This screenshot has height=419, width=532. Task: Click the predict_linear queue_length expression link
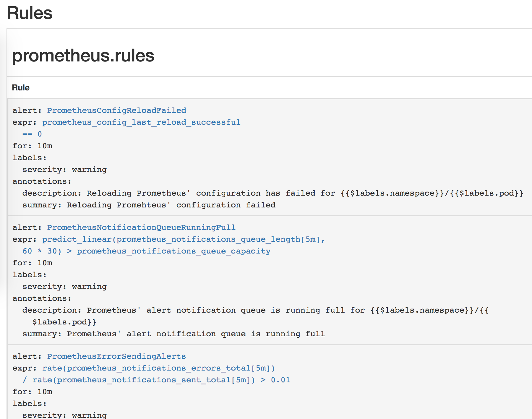point(183,239)
